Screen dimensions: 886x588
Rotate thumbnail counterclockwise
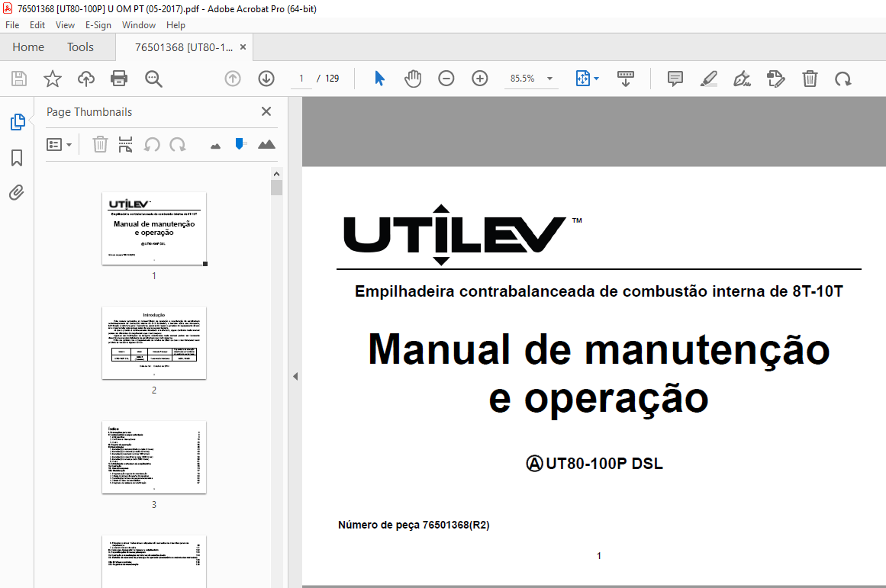click(x=151, y=145)
